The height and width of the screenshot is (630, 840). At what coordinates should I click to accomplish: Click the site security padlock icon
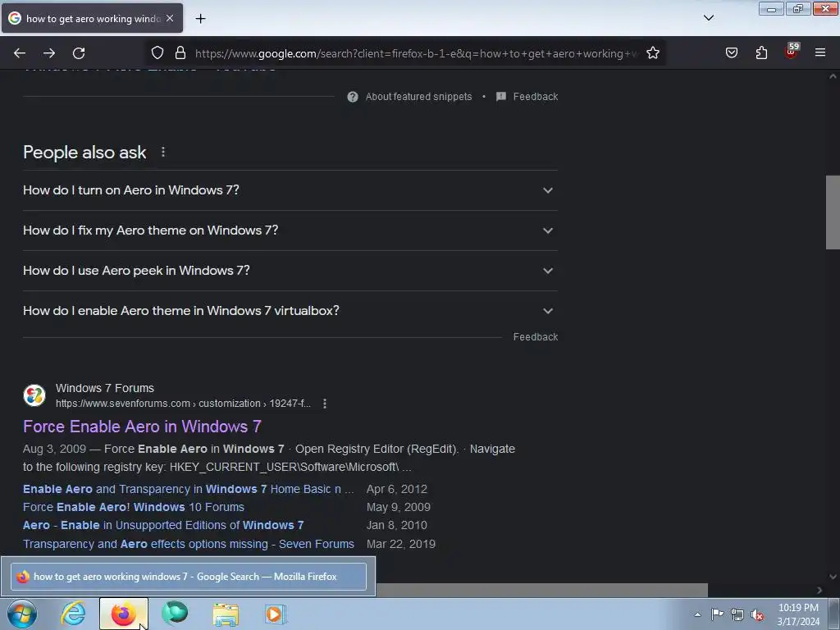(180, 53)
